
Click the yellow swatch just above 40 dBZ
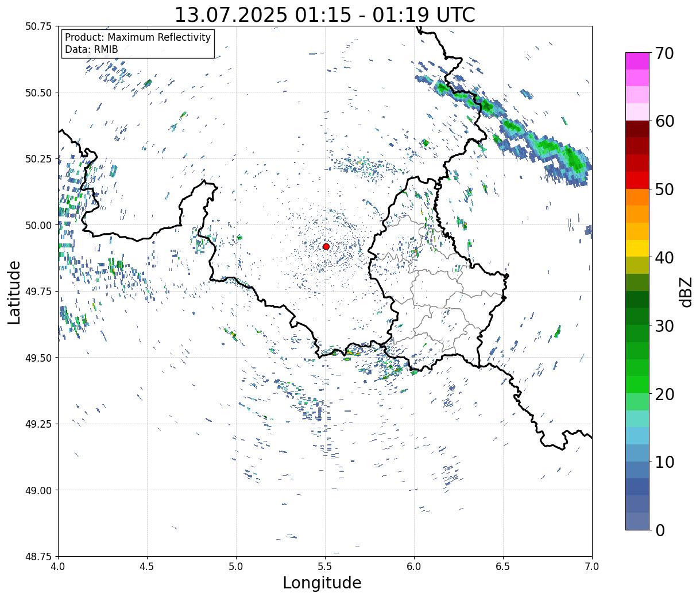pos(637,248)
